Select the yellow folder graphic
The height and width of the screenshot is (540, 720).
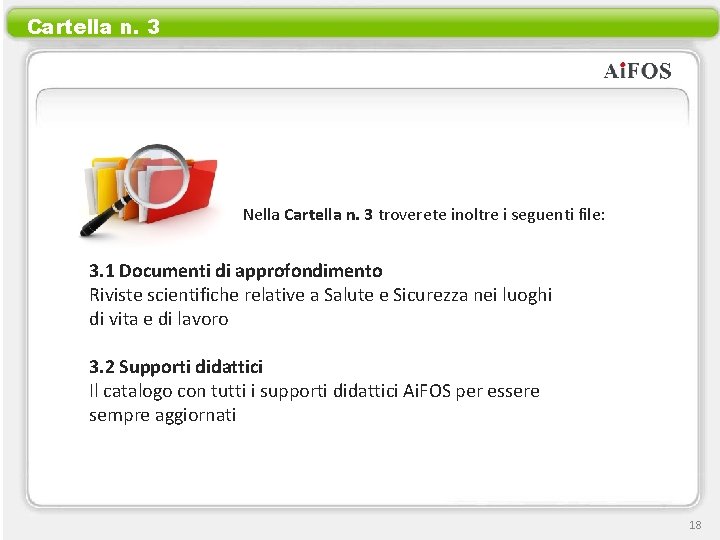103,186
